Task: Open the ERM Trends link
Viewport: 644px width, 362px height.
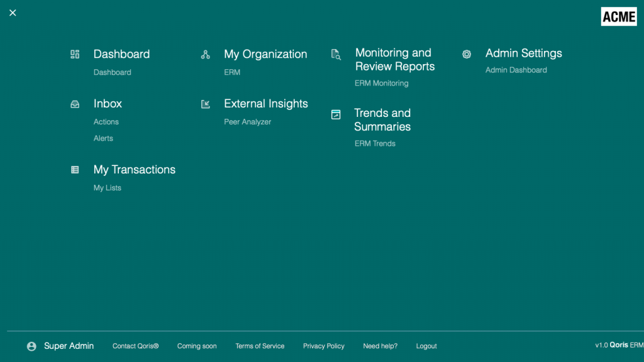Action: point(375,144)
